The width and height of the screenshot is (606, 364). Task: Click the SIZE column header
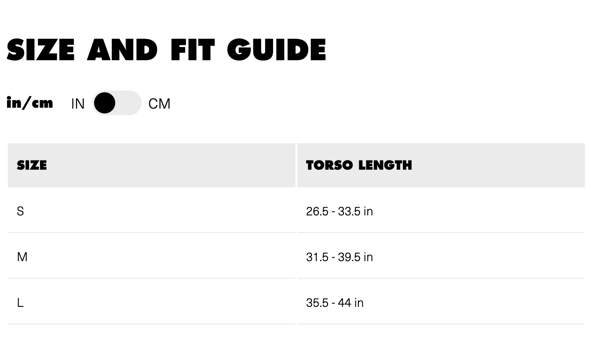[x=152, y=165]
